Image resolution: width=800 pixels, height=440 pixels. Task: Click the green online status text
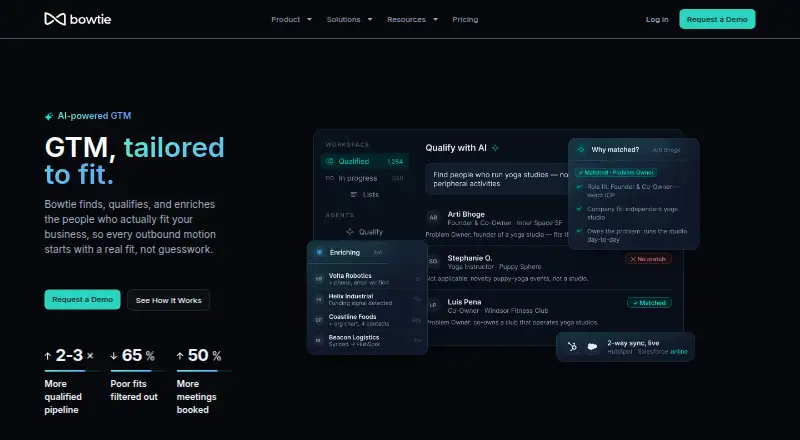679,352
